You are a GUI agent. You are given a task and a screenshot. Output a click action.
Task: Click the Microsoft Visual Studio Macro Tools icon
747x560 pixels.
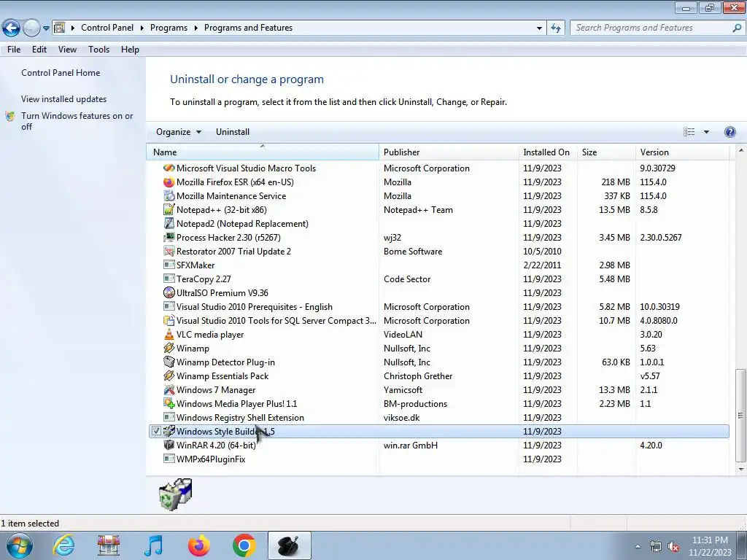169,168
